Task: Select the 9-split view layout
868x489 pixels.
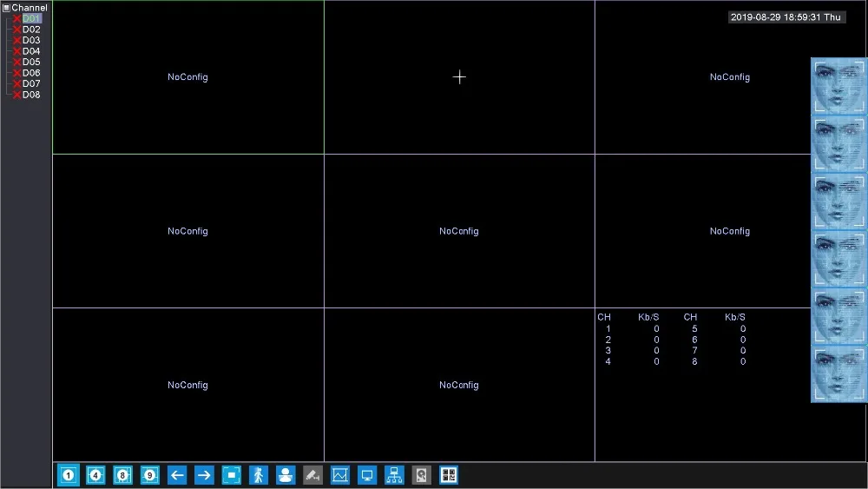Action: (x=149, y=475)
